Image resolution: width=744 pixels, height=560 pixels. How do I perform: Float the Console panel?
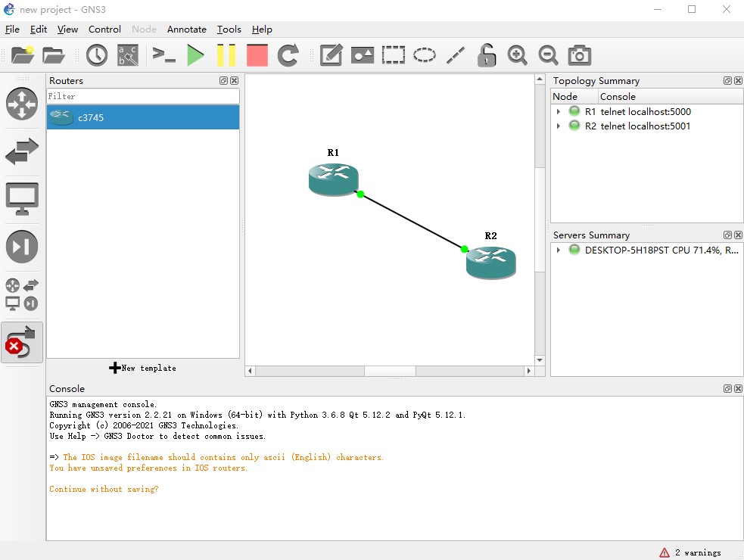pyautogui.click(x=727, y=389)
